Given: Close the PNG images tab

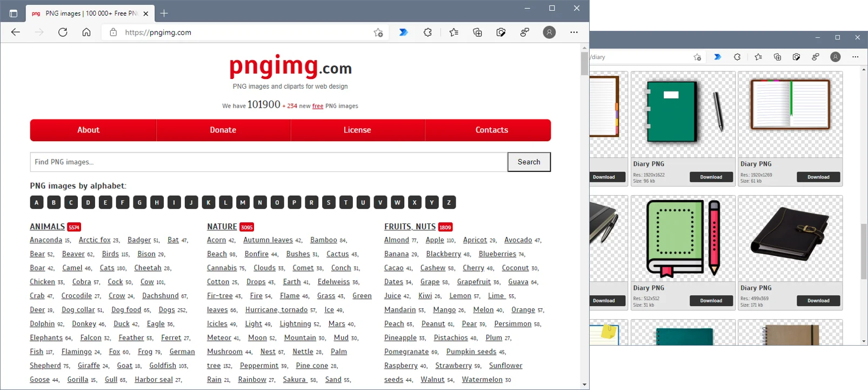Looking at the screenshot, I should [146, 14].
